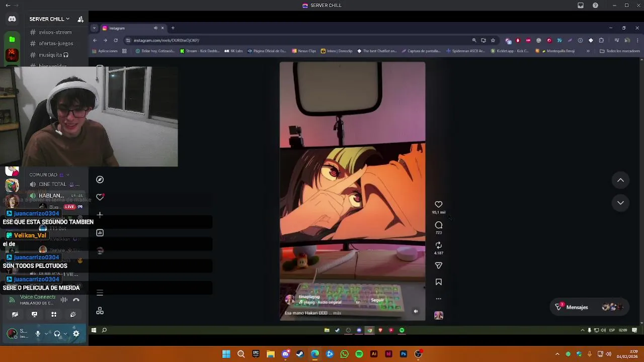The image size is (644, 362).
Task: Open the browser extensions puzzle icon
Action: (601, 40)
